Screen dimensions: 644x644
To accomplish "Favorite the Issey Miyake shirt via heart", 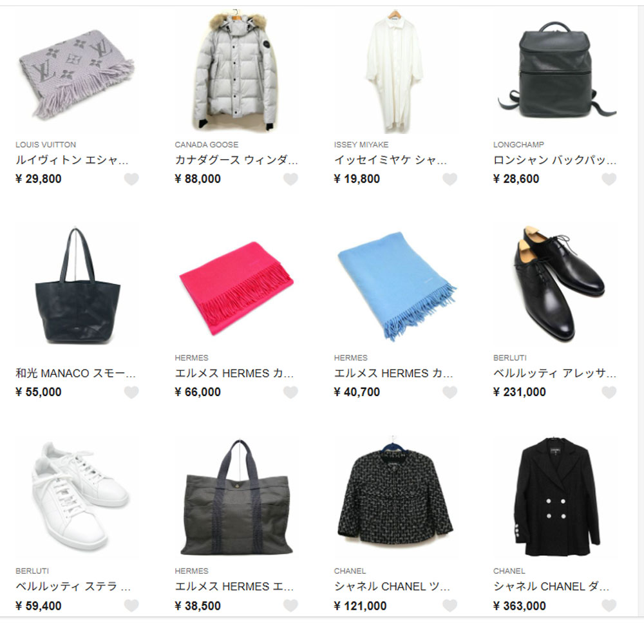I will pyautogui.click(x=450, y=179).
